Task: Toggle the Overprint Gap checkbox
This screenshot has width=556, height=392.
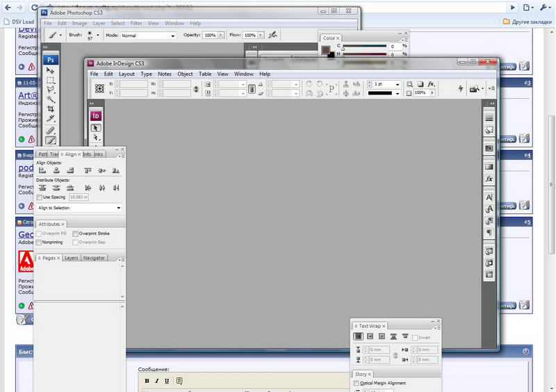Action: click(x=75, y=243)
